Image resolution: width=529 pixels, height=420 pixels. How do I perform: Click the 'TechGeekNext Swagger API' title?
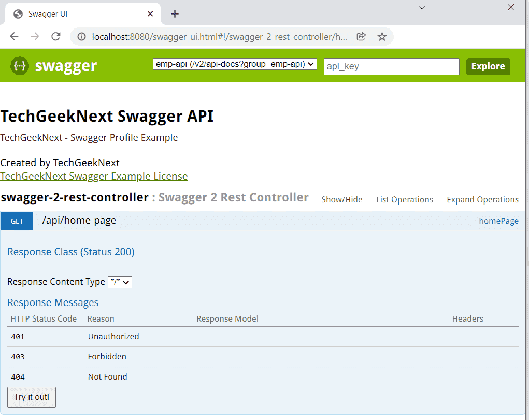107,117
